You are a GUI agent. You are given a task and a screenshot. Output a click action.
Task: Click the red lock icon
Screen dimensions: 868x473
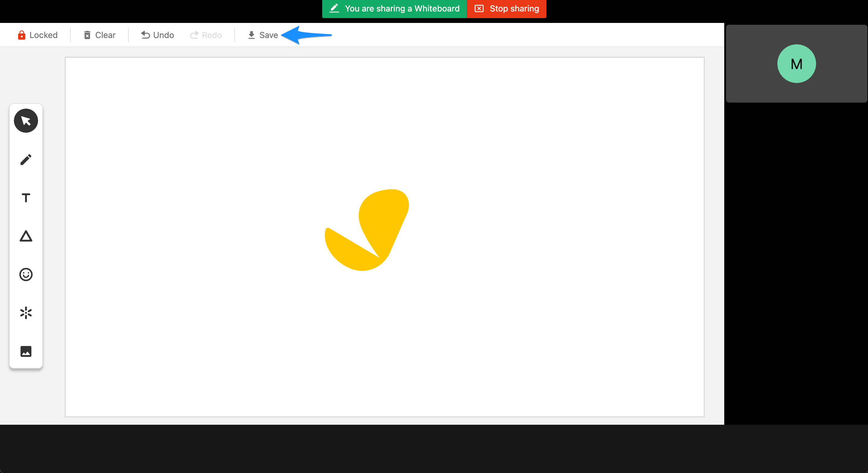(21, 35)
